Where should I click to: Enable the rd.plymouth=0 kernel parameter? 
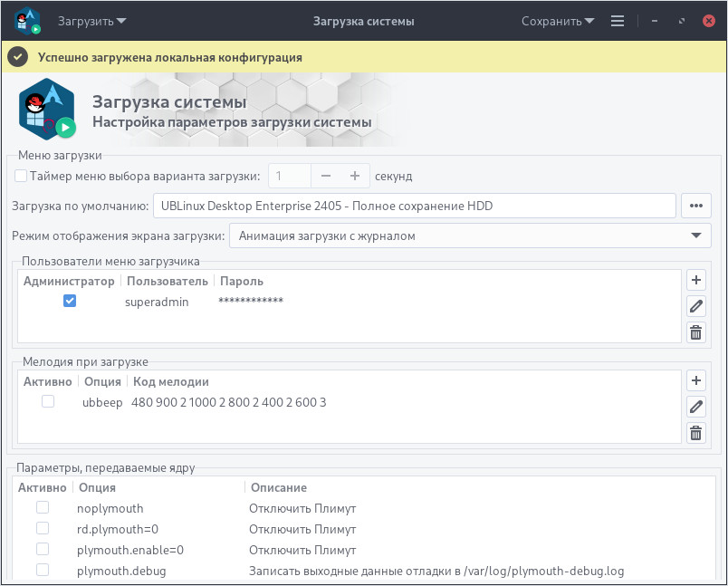coord(43,528)
